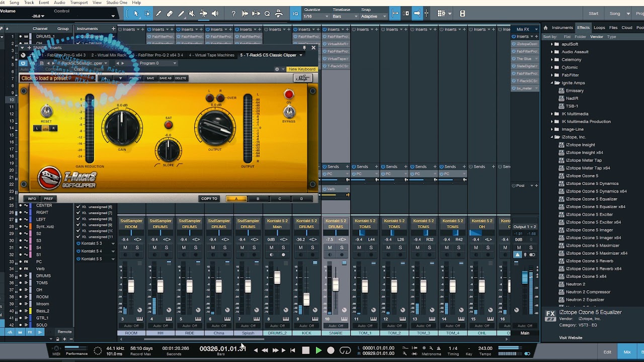Solo the KICK mixer channel
Viewport: 644px width, 362px height.
(x=312, y=247)
